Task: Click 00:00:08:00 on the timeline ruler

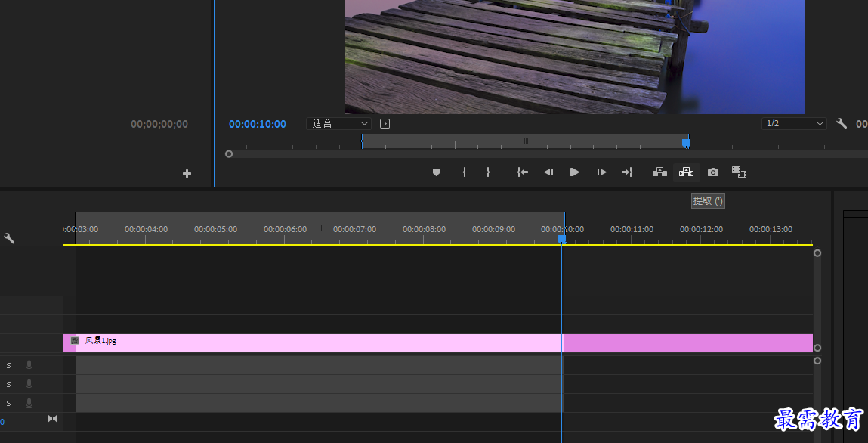Action: (x=424, y=229)
